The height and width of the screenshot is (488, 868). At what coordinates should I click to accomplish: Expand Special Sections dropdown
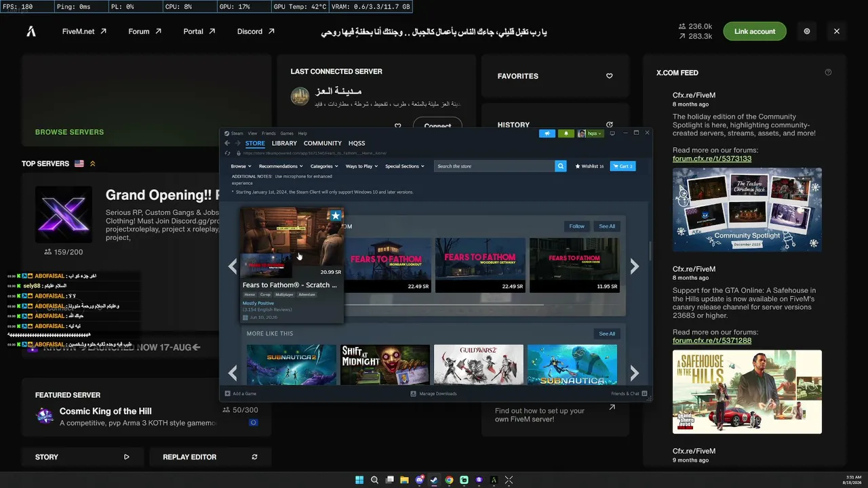pos(405,166)
